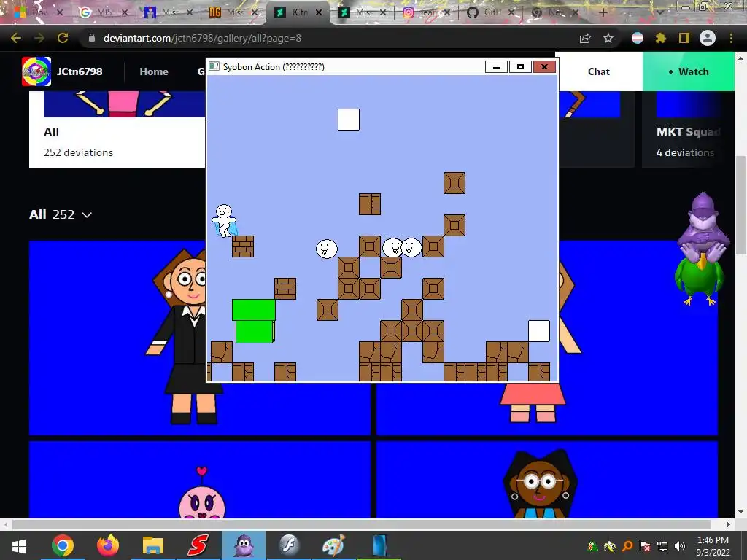Screen dimensions: 747x560
Task: Go back using browser back arrow
Action: (16, 38)
